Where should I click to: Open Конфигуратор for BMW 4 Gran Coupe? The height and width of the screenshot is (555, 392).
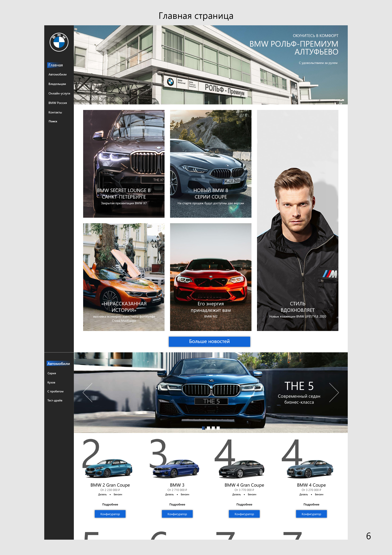tap(244, 514)
